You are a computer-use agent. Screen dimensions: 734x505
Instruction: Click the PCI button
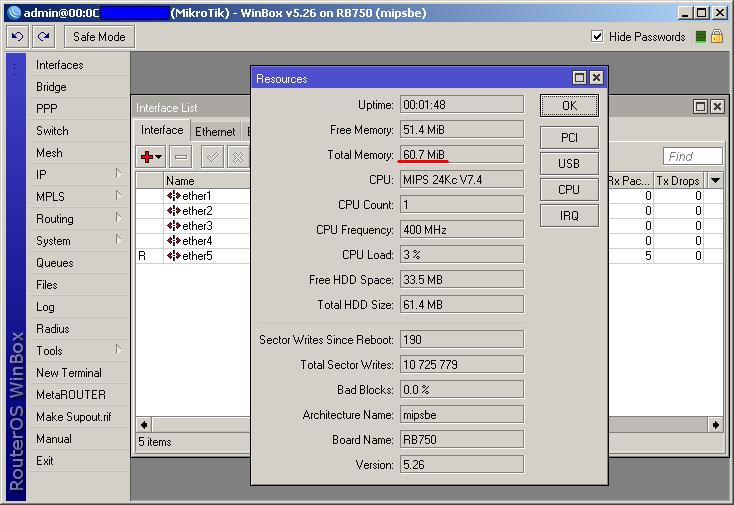pos(569,138)
